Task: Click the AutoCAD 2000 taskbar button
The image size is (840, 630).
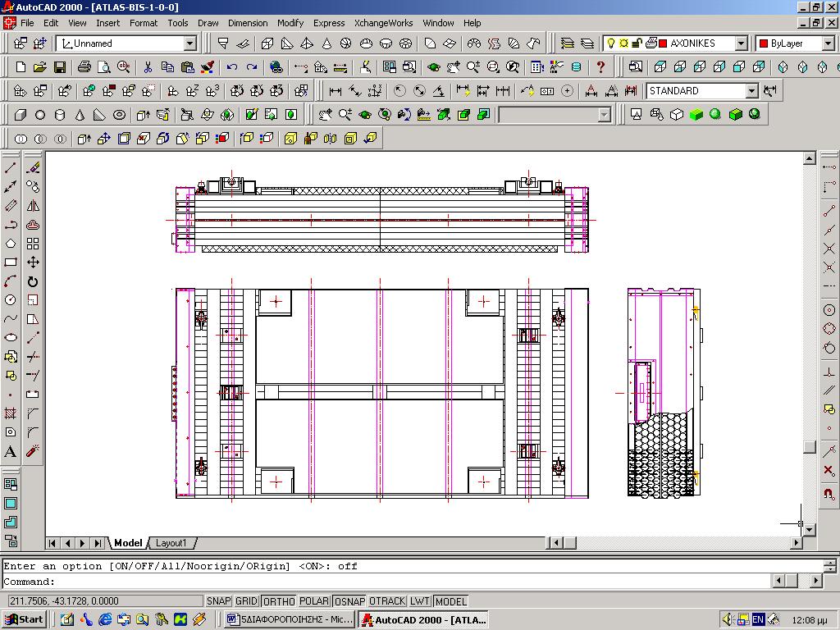Action: [424, 619]
